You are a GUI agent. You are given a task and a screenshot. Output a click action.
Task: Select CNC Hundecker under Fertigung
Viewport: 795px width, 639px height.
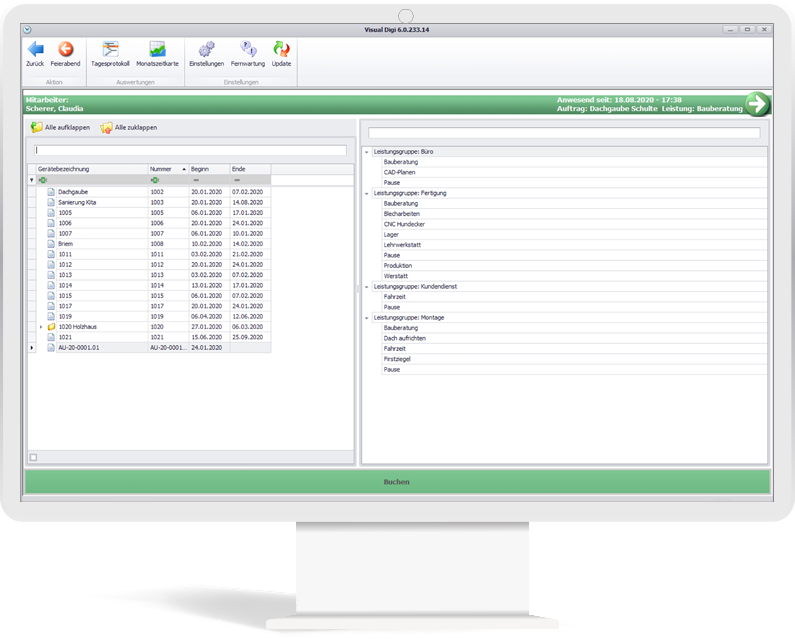404,224
